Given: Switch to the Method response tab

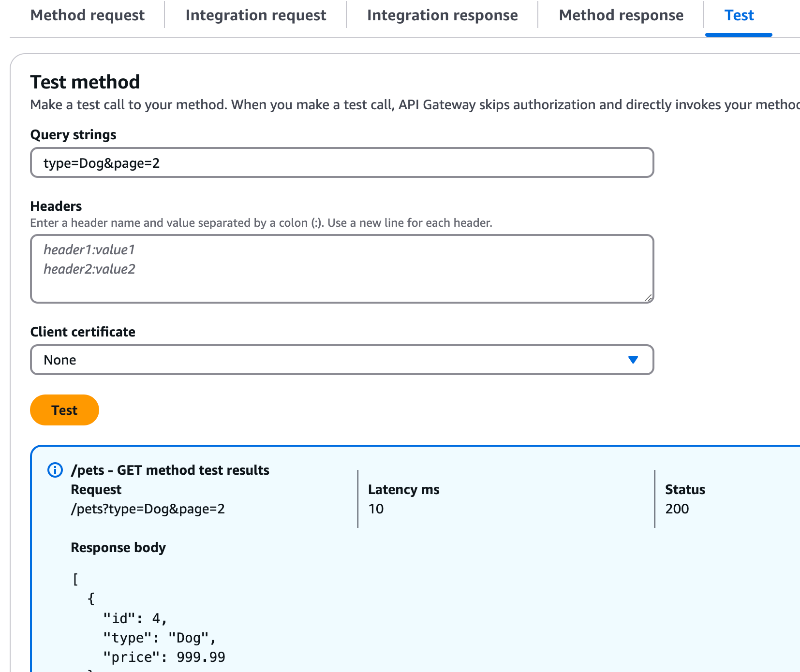Looking at the screenshot, I should [621, 15].
